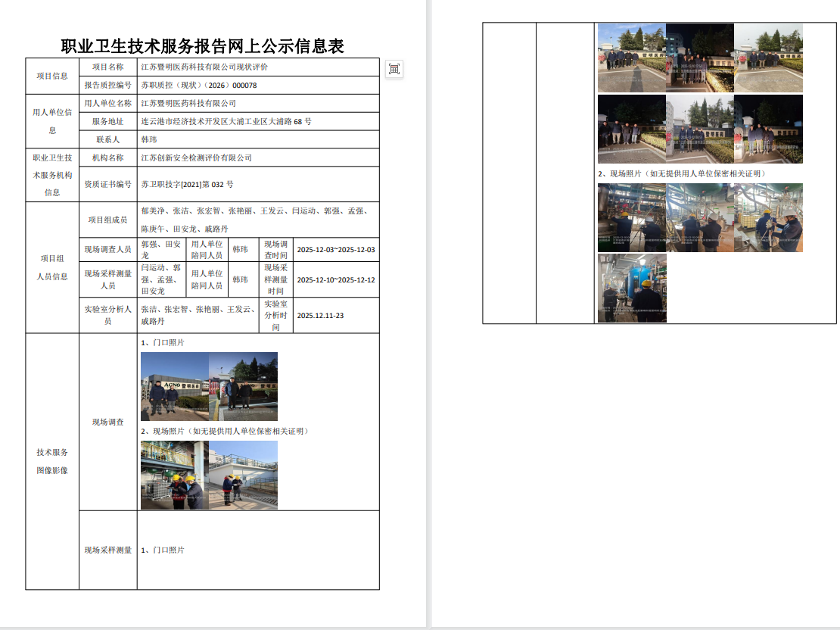Click the 2、现场照片 caption on page two
Viewport: 840px width, 630px height.
(x=682, y=173)
